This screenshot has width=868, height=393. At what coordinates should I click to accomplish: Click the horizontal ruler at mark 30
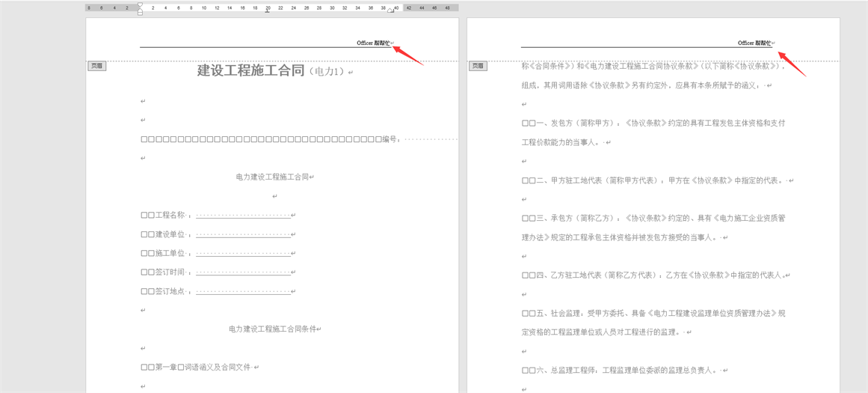332,7
